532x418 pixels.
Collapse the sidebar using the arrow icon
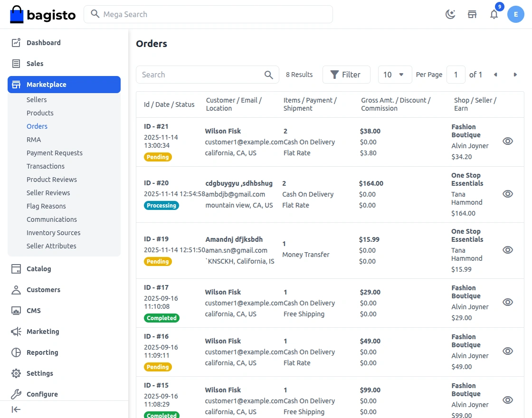coord(16,409)
